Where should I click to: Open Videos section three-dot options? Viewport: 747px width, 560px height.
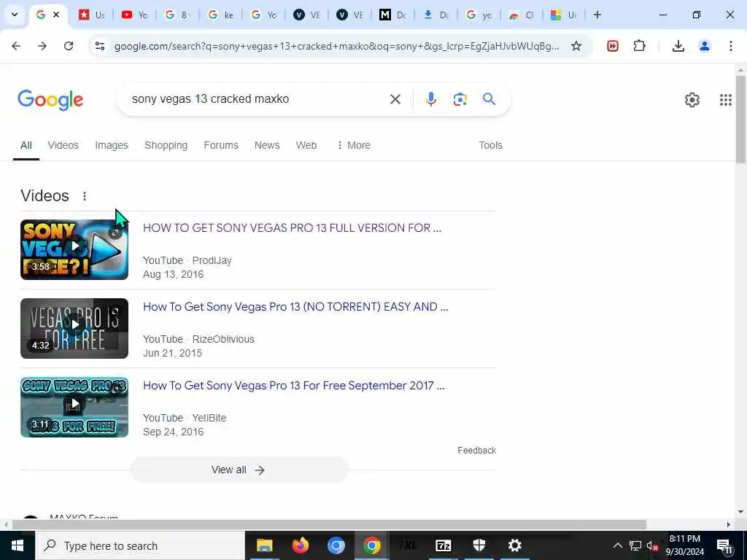85,195
